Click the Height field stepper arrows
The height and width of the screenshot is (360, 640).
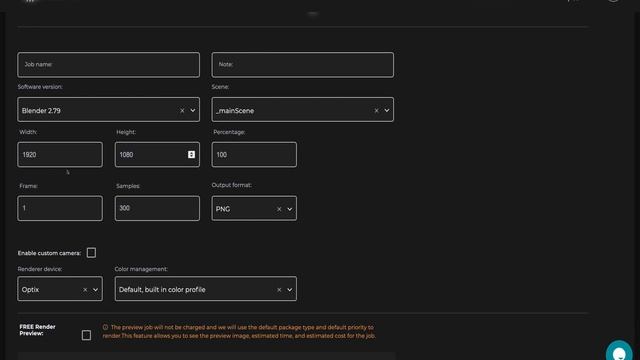point(191,155)
